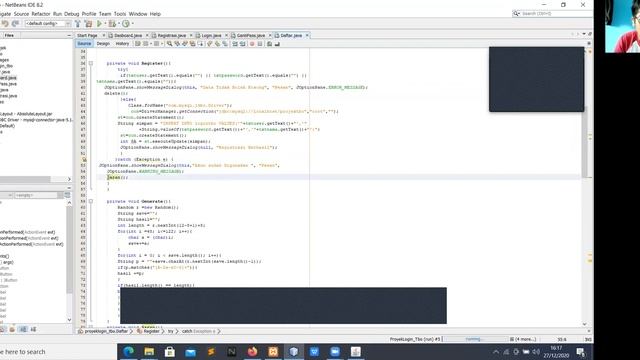The width and height of the screenshot is (640, 360).
Task: Collapse the Generate method code fold
Action: [91, 201]
